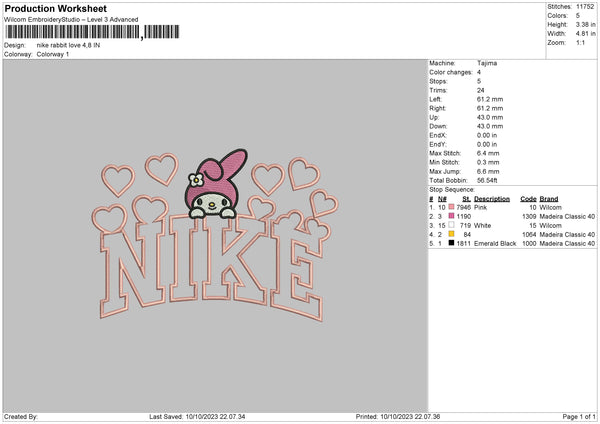Click the trims value '24'
The image size is (600, 424).
coord(481,90)
